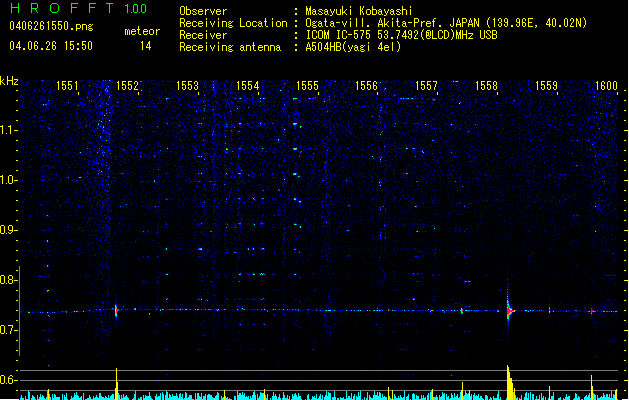Click the meteor label
This screenshot has height=400, width=629.
(x=142, y=31)
